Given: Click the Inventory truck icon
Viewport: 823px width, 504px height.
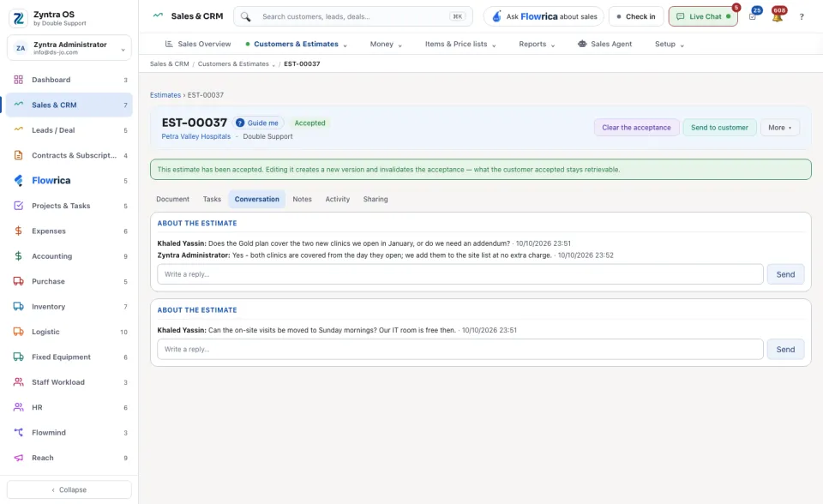Looking at the screenshot, I should (x=18, y=307).
